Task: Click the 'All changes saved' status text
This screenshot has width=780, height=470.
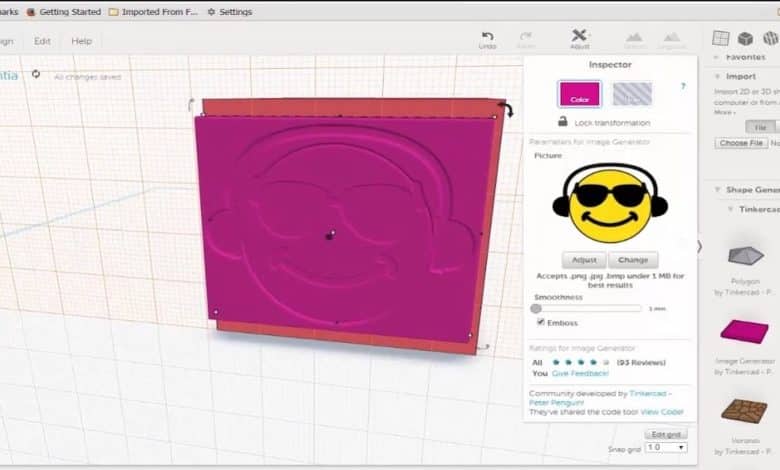Action: 88,77
